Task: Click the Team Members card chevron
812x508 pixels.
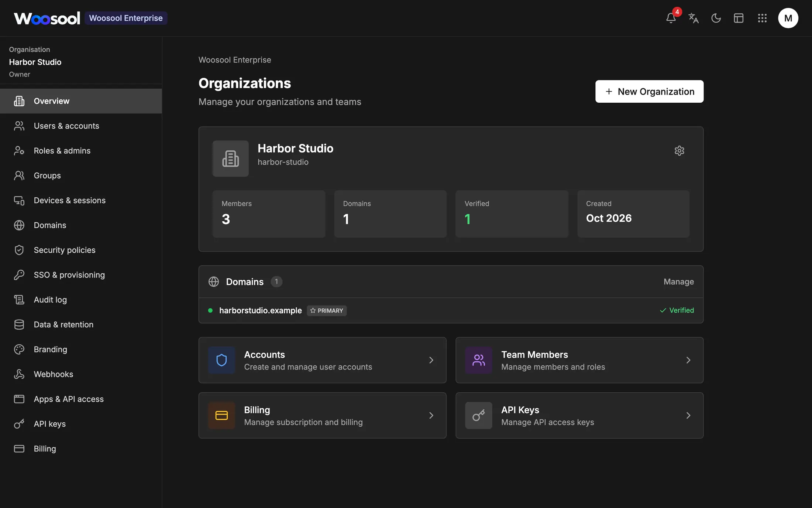Action: (688, 360)
